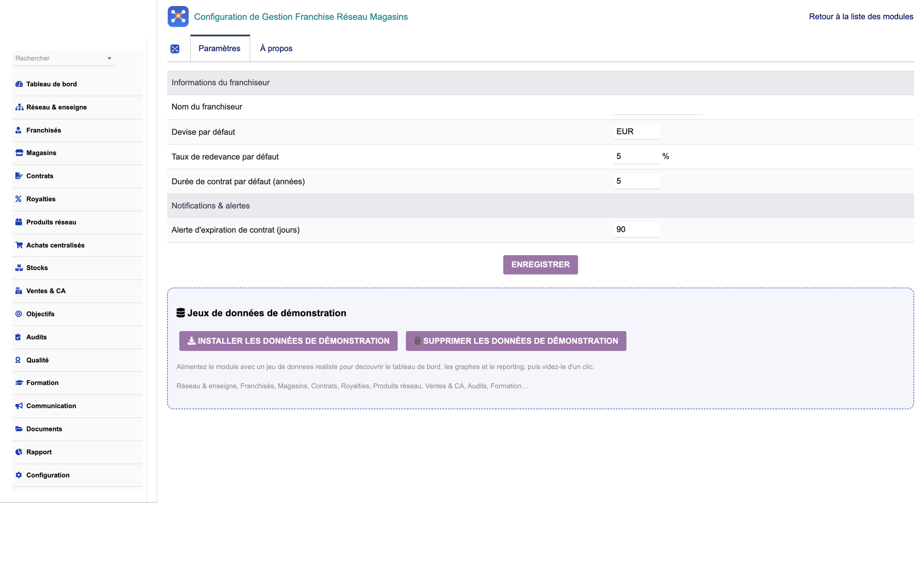Viewport: 924px width, 572px height.
Task: Click the Durée de contrat field
Action: click(x=637, y=181)
